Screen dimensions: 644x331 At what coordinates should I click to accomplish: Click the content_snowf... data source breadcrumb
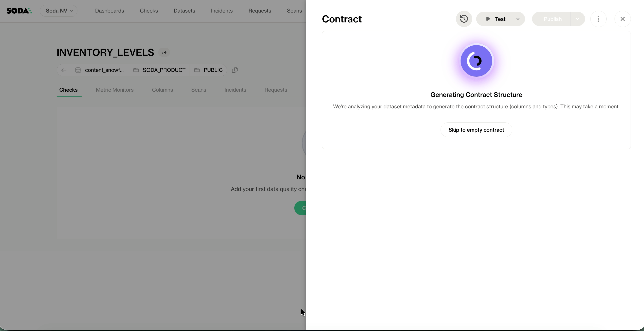coord(100,70)
